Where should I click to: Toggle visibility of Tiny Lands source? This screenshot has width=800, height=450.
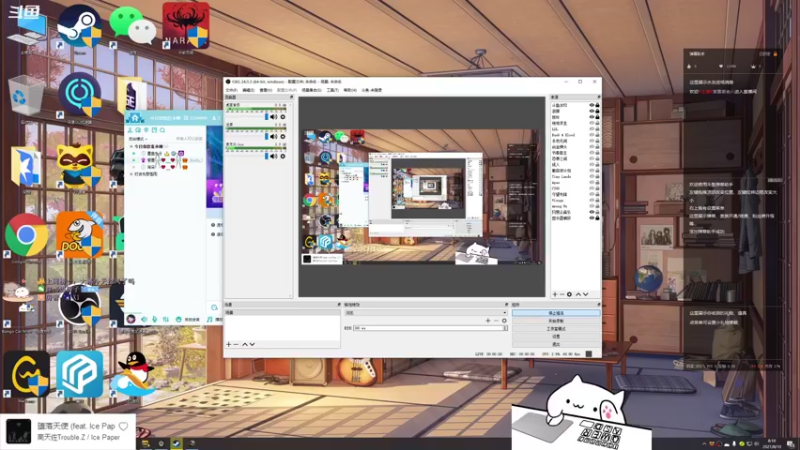(592, 177)
